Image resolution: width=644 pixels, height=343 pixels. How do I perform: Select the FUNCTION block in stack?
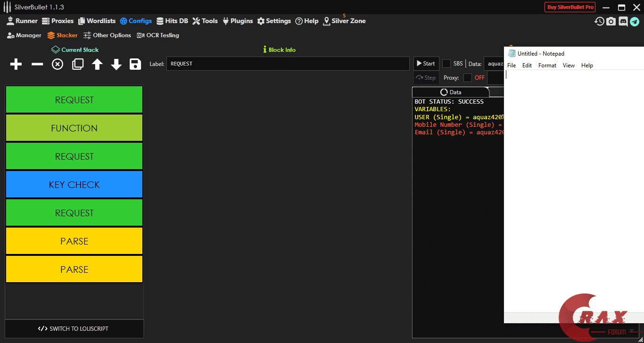tap(74, 128)
